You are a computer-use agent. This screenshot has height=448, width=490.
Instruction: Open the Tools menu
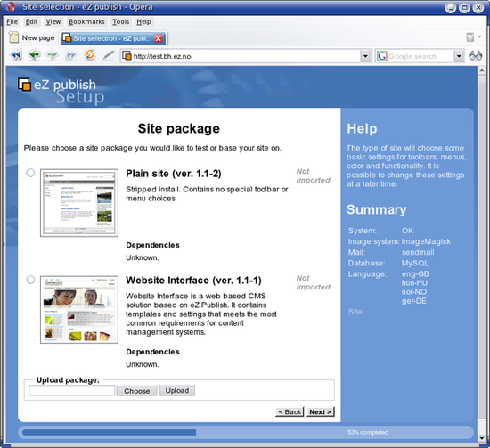[x=120, y=22]
